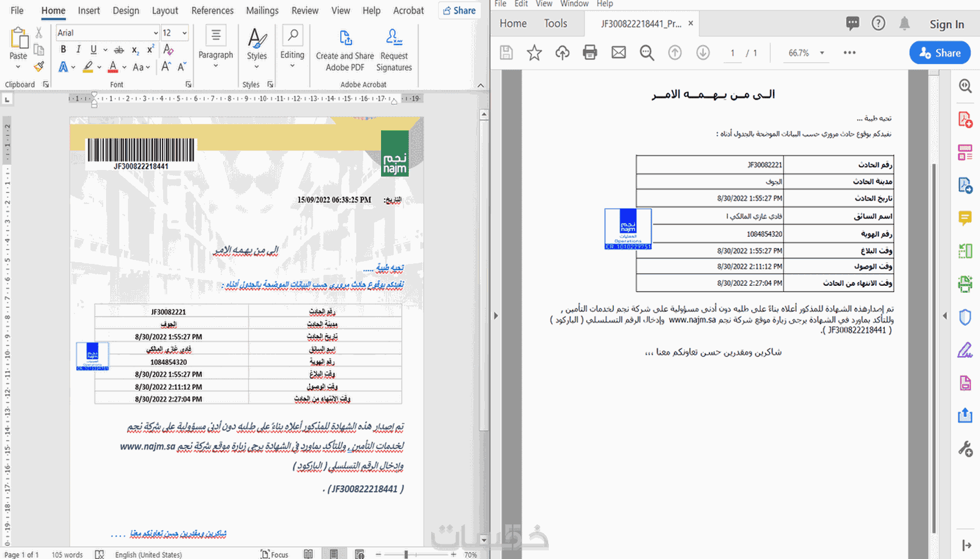Open the References tab in Word

point(212,11)
